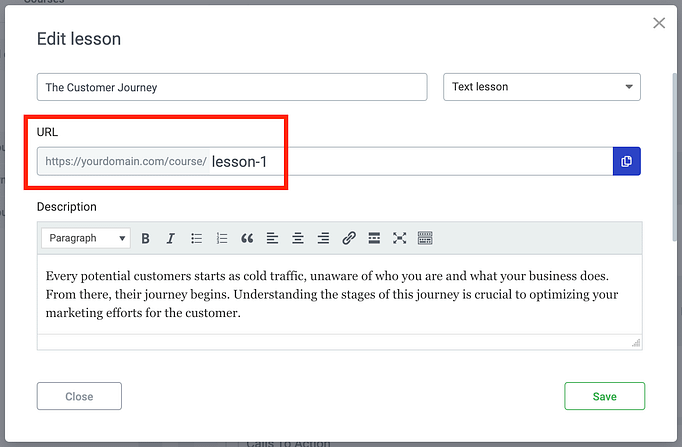Open the Text lesson type dropdown
Image resolution: width=682 pixels, height=447 pixels.
pos(541,87)
